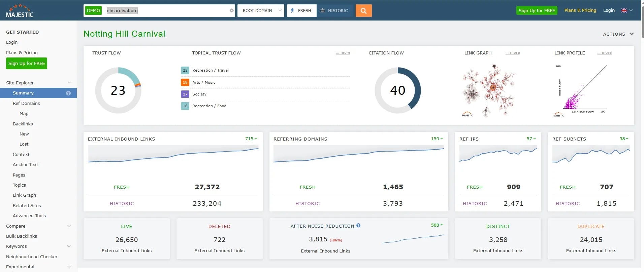Click the purple 17 Society badge
Image resolution: width=644 pixels, height=272 pixels.
click(x=185, y=94)
